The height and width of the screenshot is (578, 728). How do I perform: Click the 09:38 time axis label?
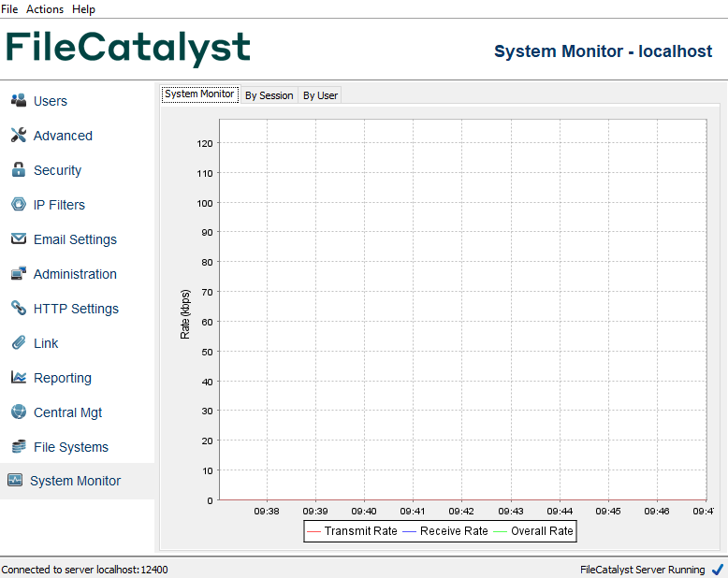pyautogui.click(x=267, y=511)
